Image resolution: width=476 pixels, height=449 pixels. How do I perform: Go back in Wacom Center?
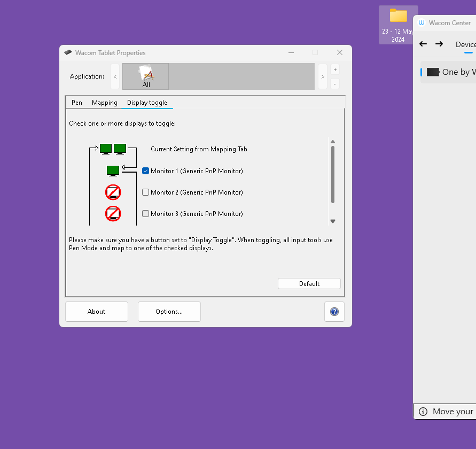423,44
